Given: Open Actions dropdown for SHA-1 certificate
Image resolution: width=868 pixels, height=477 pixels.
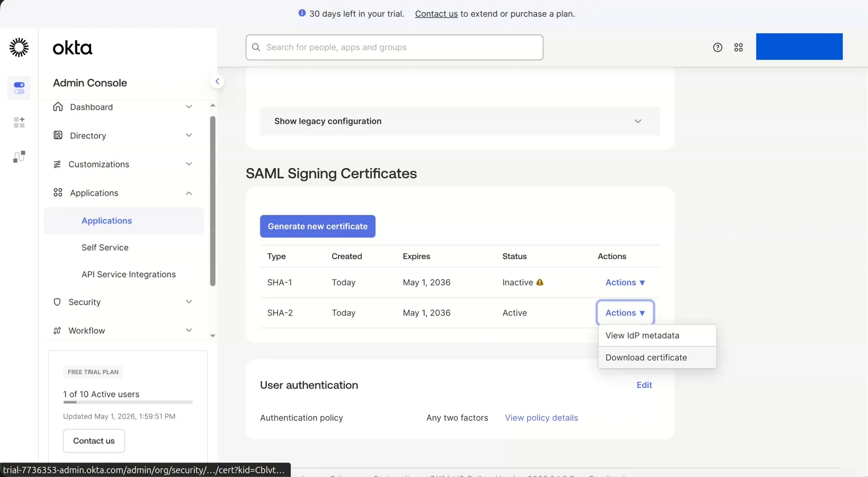Looking at the screenshot, I should pos(625,282).
